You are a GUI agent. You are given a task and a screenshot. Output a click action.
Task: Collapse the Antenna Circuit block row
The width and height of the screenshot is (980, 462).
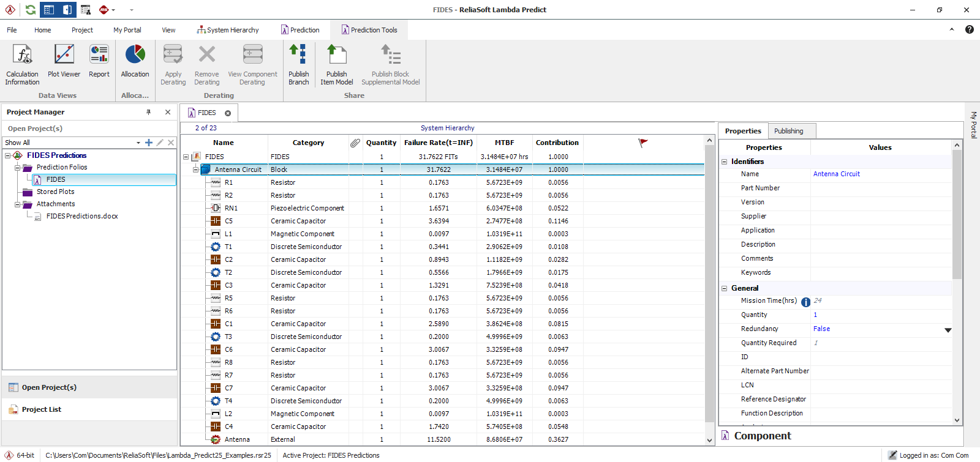click(196, 170)
